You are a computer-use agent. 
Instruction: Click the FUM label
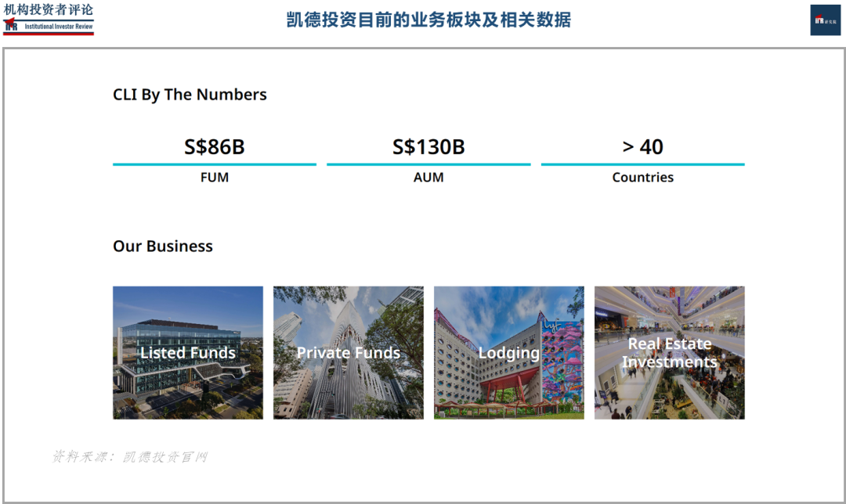pos(214,178)
